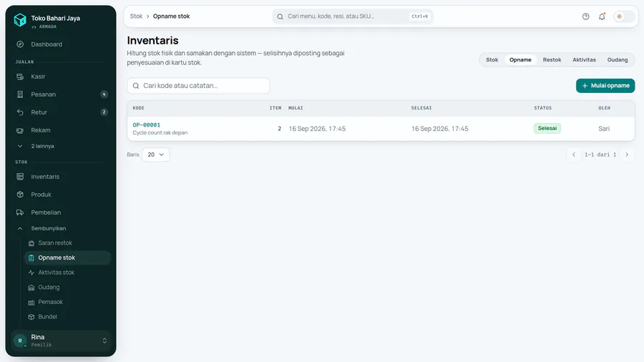Select Opname stok in the sidebar
This screenshot has height=362, width=644.
click(x=67, y=258)
